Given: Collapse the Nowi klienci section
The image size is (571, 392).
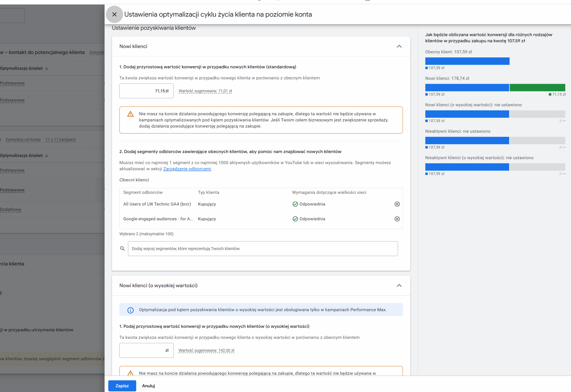Looking at the screenshot, I should pos(399,46).
